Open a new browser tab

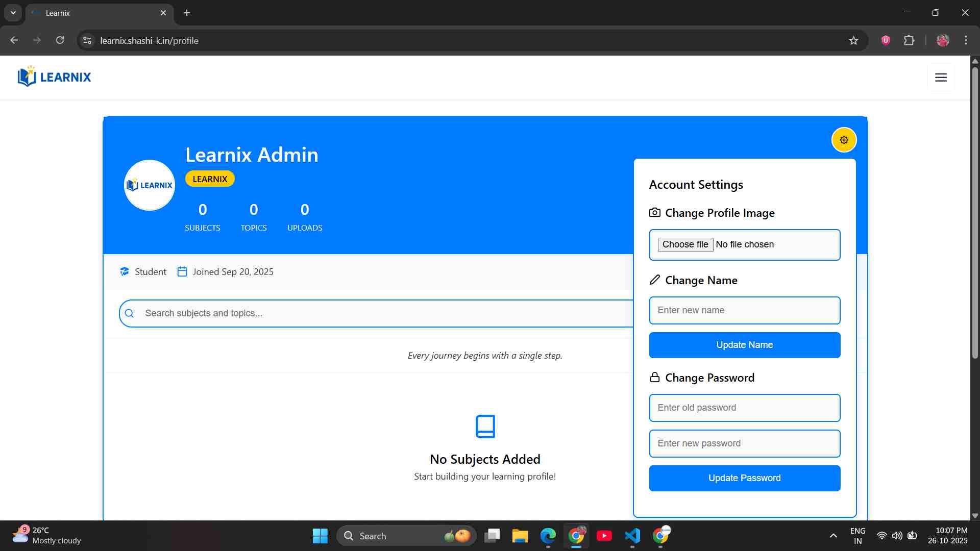[x=187, y=13]
